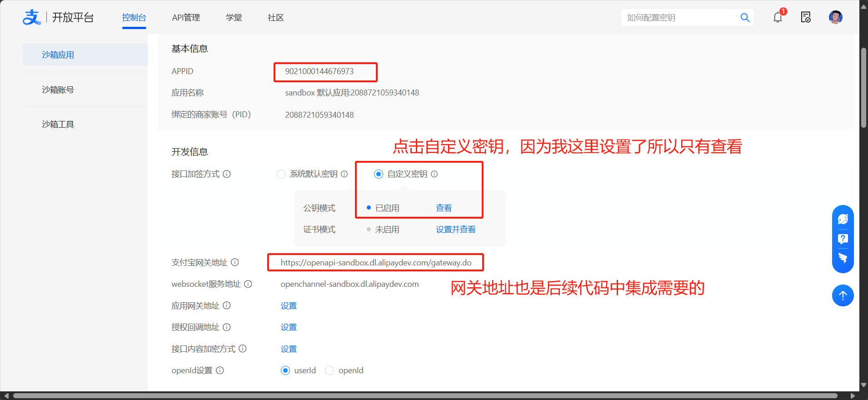Screen dimensions: 868x400
Task: Click the horizontal scrollbar at bottom
Action: [x=425, y=395]
